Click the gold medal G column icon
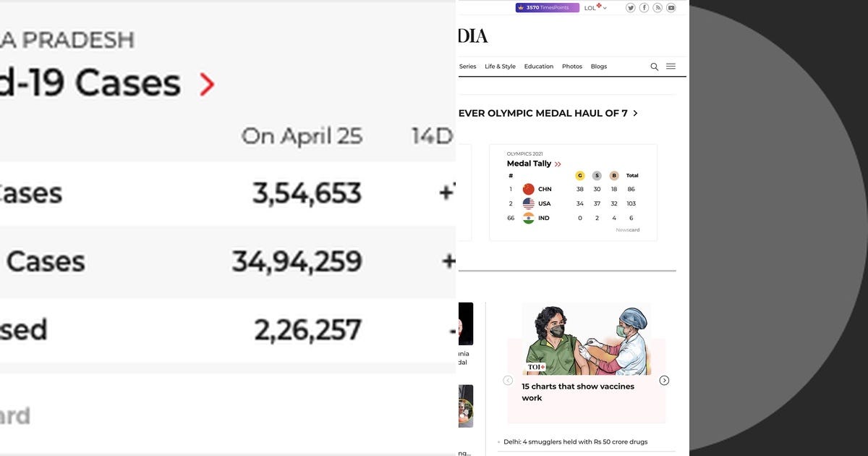Screen dimensions: 868x456 [579, 175]
